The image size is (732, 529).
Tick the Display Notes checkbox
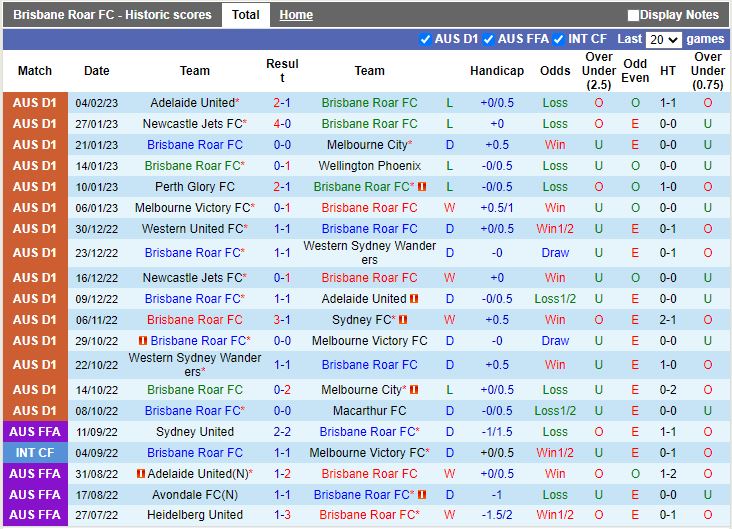[x=633, y=15]
